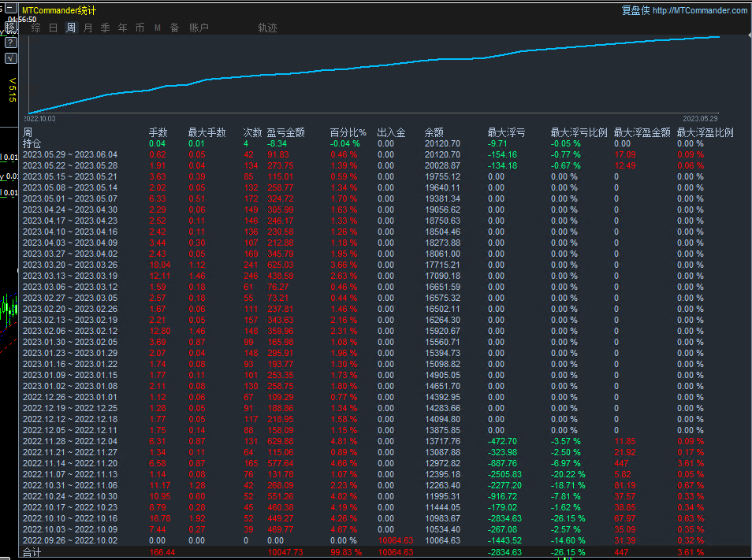Switch to the 综 summary tab
The image size is (752, 560).
[x=35, y=28]
